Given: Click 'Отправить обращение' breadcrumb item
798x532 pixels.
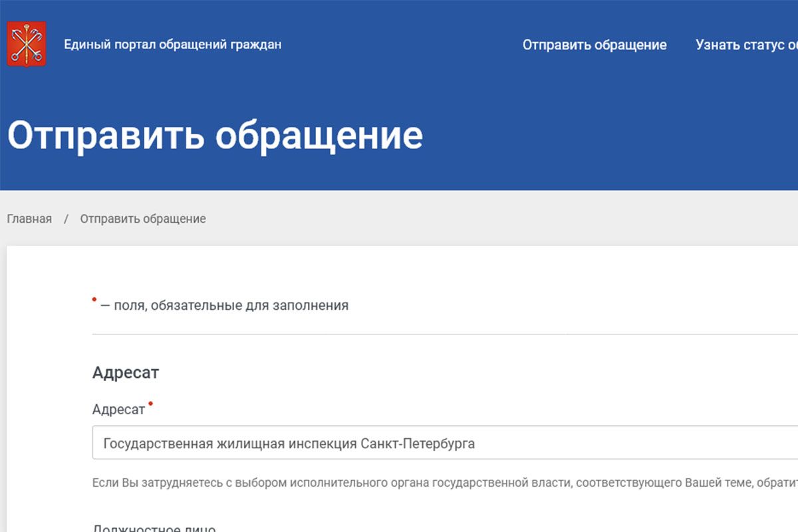Looking at the screenshot, I should pos(143,219).
